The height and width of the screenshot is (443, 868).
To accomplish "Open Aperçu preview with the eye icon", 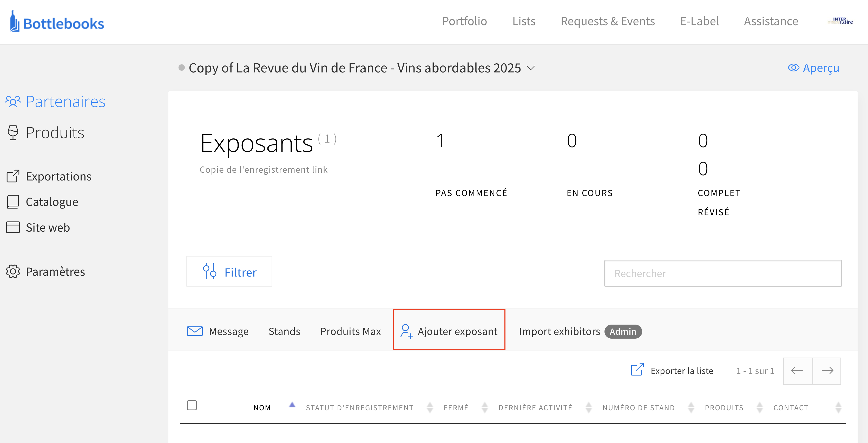I will point(793,68).
